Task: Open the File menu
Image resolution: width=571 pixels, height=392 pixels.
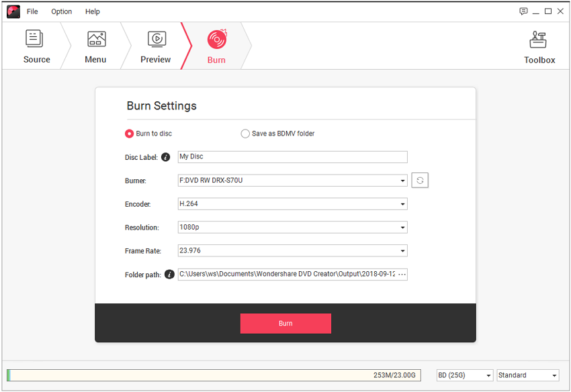Action: pos(32,11)
